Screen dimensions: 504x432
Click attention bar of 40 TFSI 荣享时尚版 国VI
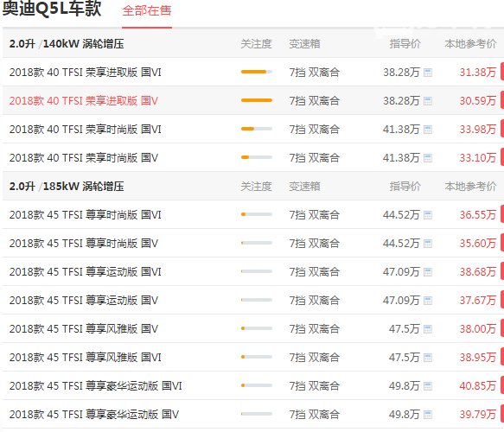(257, 129)
